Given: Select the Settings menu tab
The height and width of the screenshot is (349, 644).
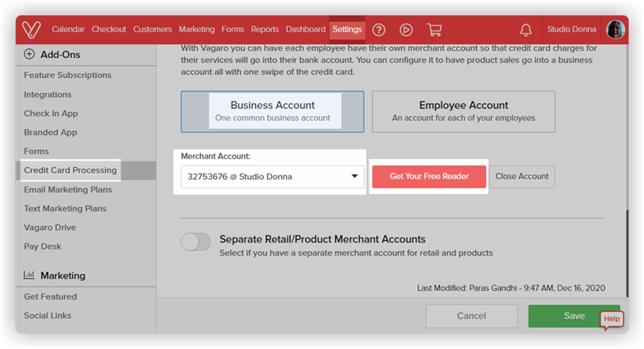Looking at the screenshot, I should coord(347,29).
